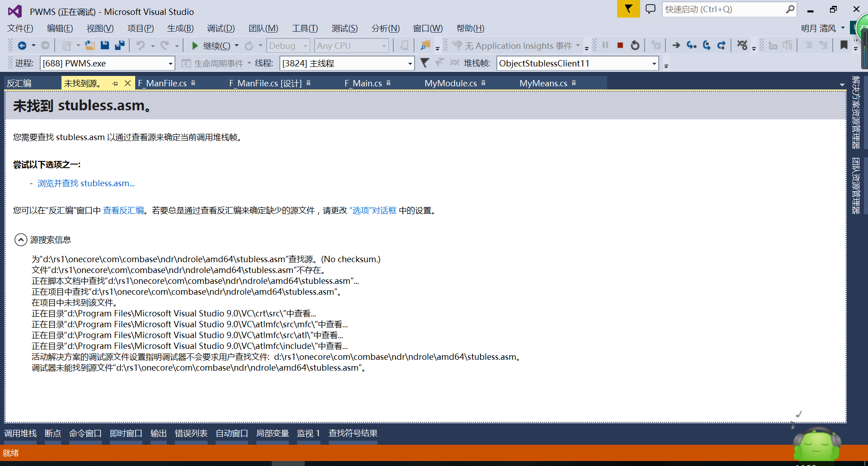Open the Any CPU platform dropdown
The height and width of the screenshot is (466, 868).
(x=384, y=46)
